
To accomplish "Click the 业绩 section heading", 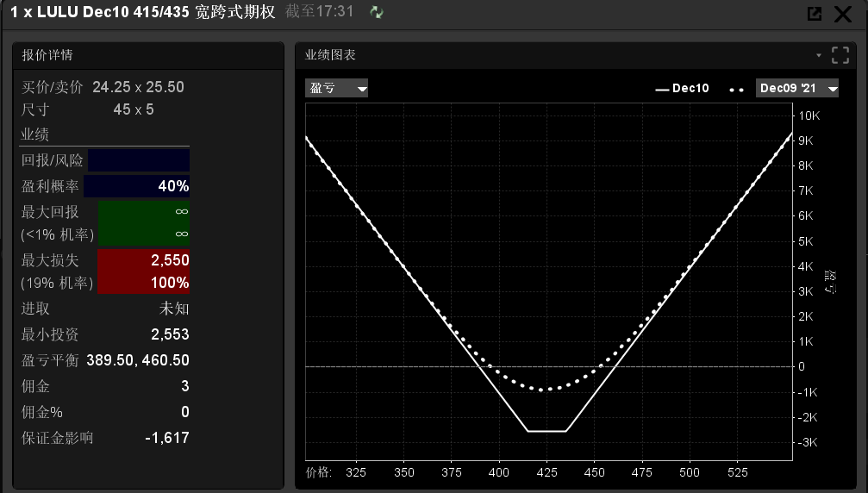I will tap(34, 134).
